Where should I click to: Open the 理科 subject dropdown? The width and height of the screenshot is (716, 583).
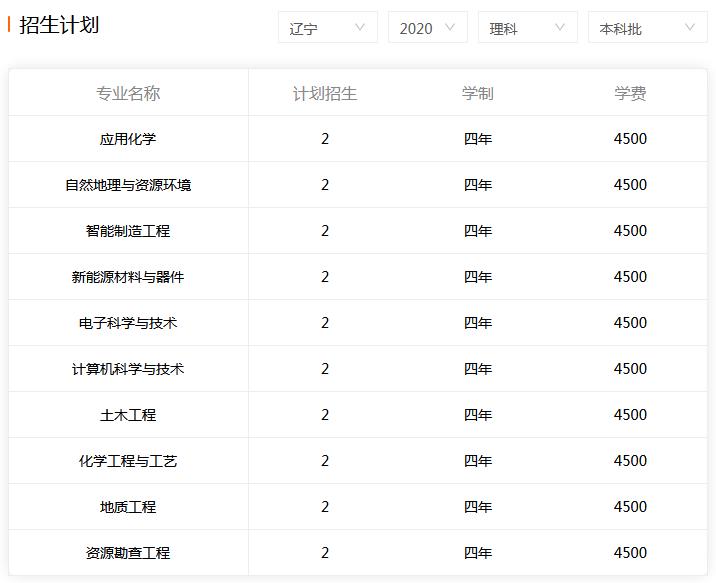(x=528, y=27)
